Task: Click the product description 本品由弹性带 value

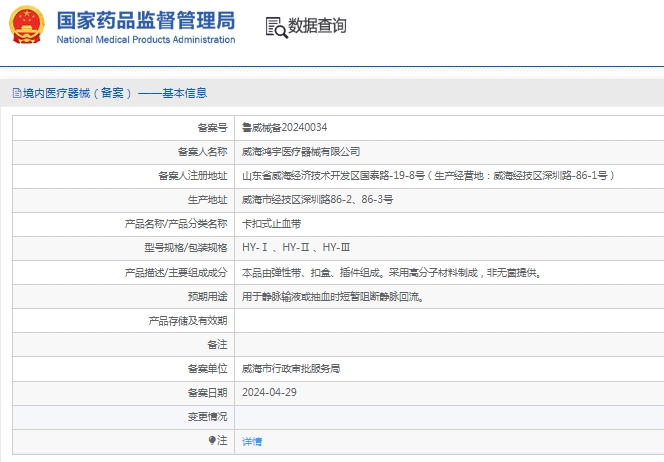Action: (x=392, y=272)
